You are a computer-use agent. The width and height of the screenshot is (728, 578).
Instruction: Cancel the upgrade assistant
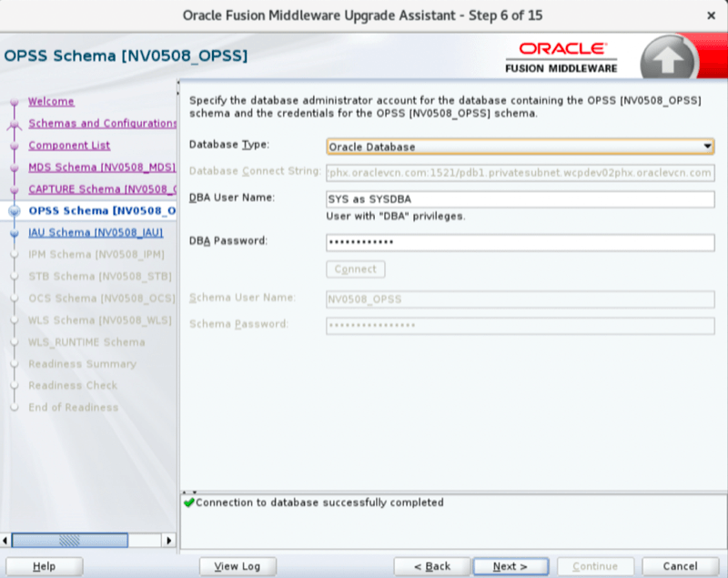tap(680, 566)
